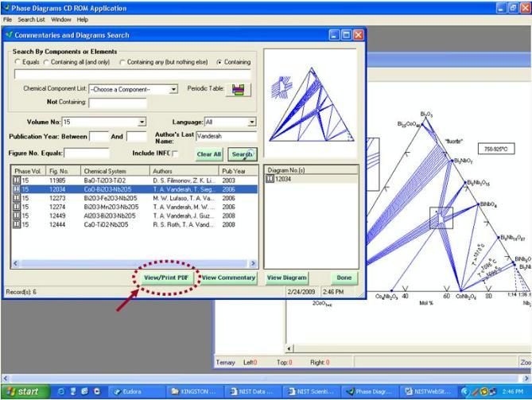
Task: Select Containing any (but nothing else) option
Action: (x=122, y=62)
